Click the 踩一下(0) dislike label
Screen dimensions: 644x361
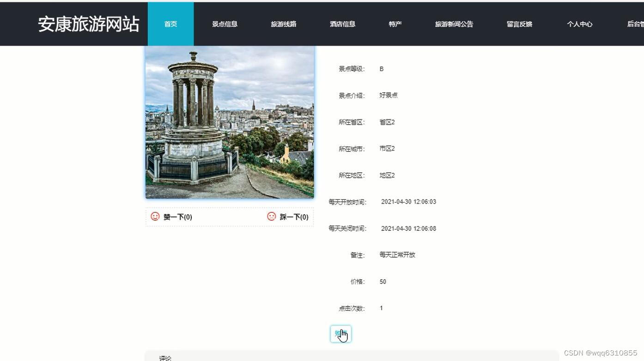click(294, 217)
